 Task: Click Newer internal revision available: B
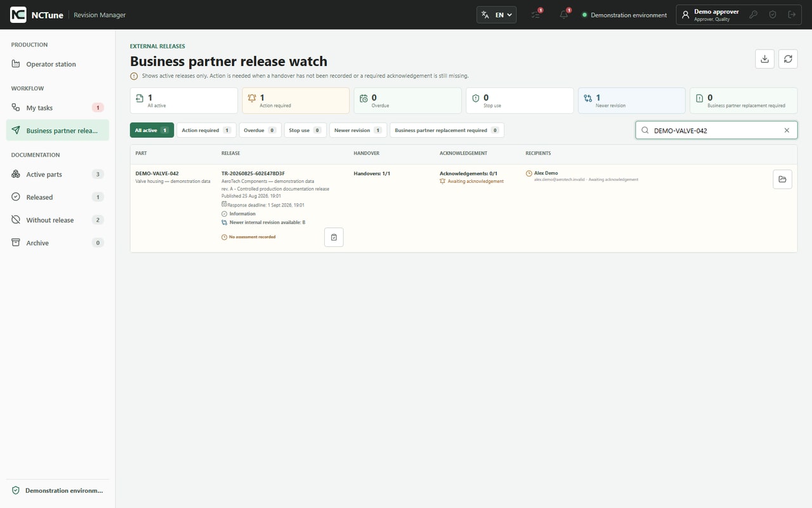pyautogui.click(x=263, y=223)
